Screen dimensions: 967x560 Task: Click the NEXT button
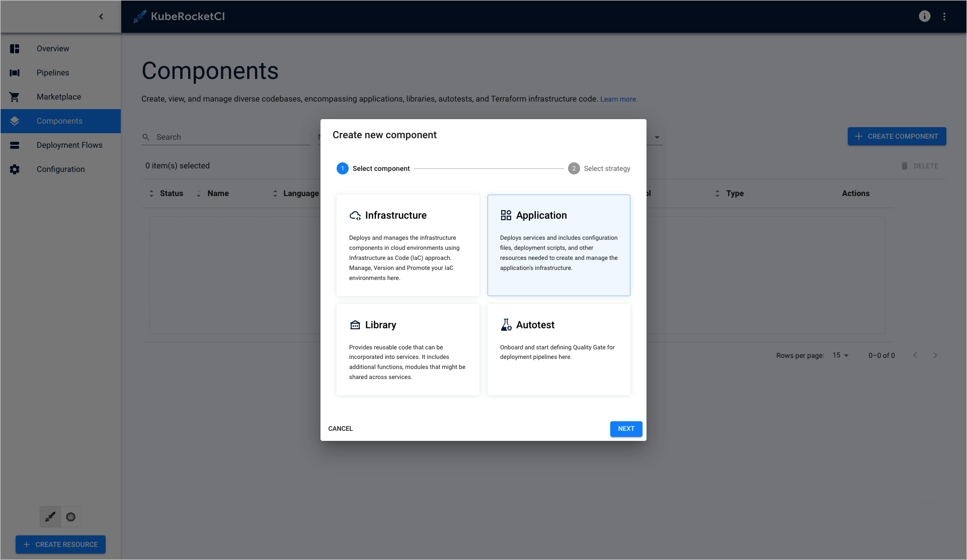tap(626, 429)
